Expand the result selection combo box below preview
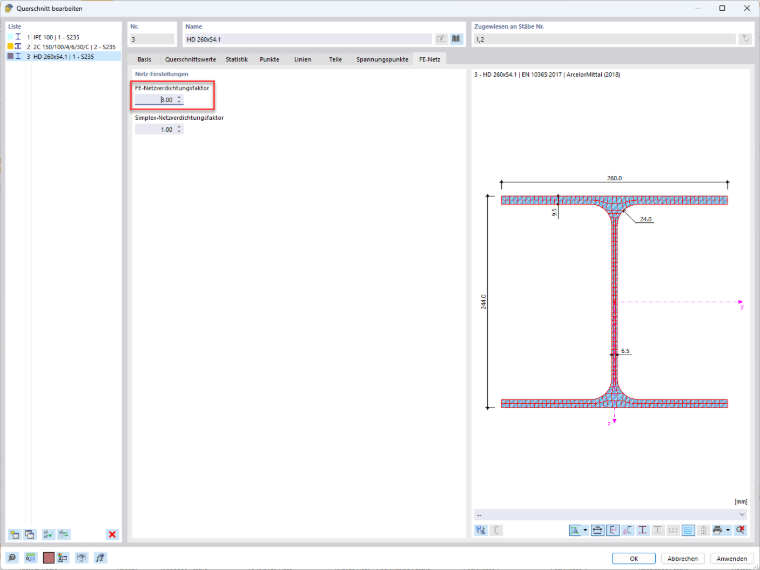The height and width of the screenshot is (570, 760). 742,514
